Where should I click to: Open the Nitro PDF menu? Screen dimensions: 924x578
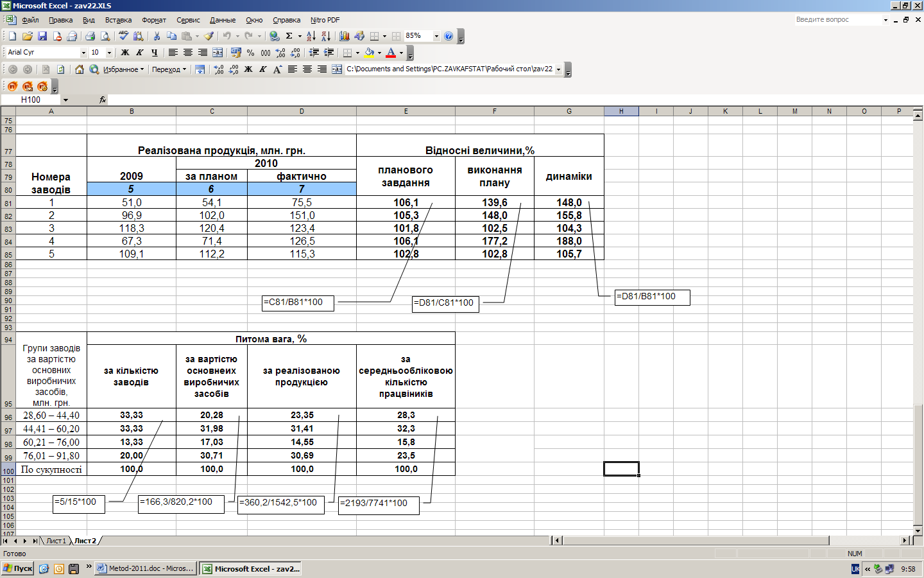click(325, 20)
